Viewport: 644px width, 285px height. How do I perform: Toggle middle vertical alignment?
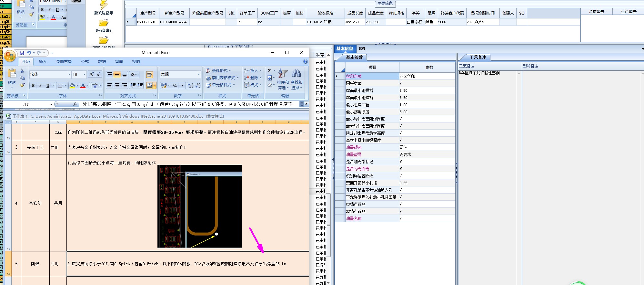pyautogui.click(x=117, y=74)
